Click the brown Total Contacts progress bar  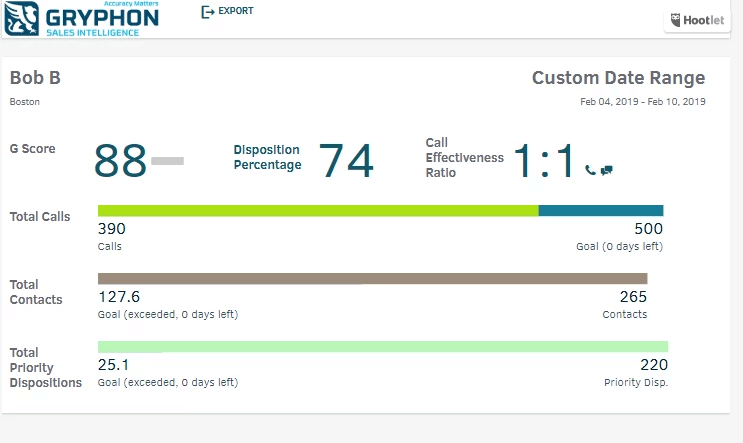(372, 279)
